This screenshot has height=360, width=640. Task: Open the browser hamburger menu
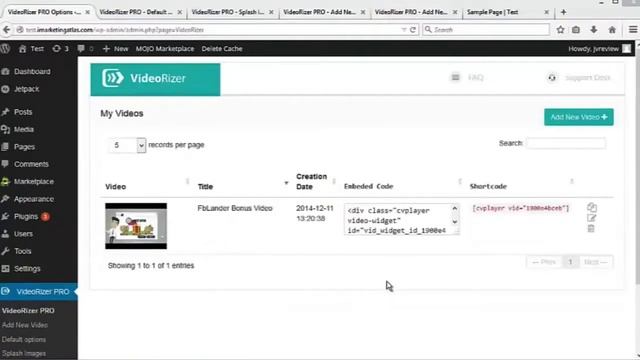[633, 30]
